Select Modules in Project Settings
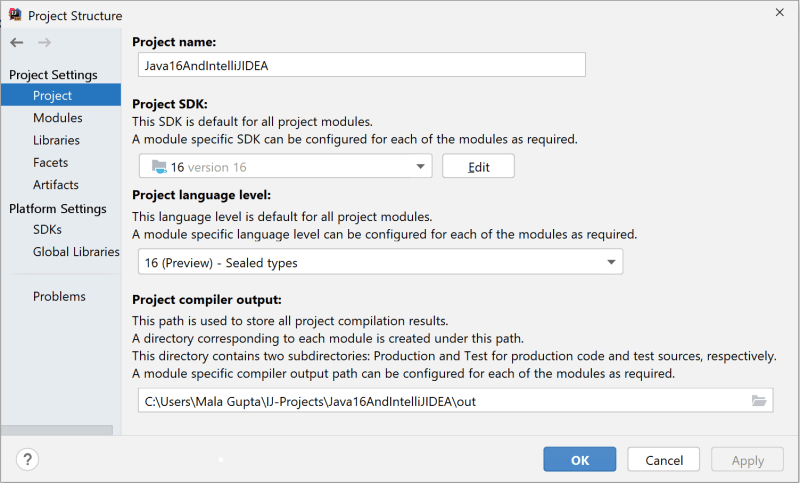This screenshot has width=800, height=483. 58,118
